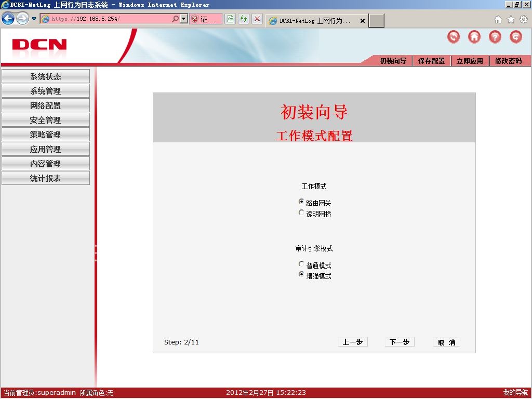532x399 pixels.
Task: Click the certificate error shield button
Action: (206, 19)
